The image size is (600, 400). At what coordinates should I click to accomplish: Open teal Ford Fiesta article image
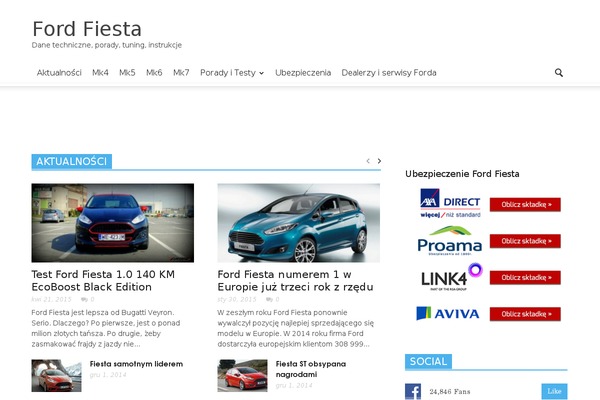tap(298, 223)
